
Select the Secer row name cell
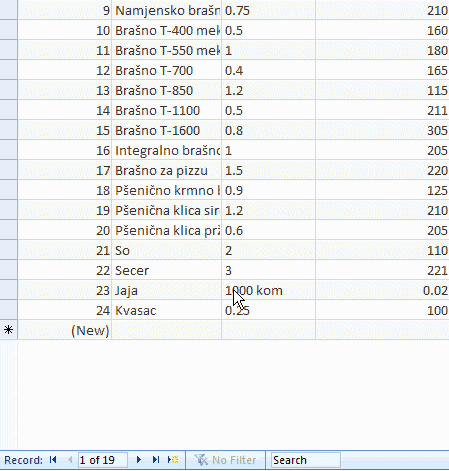(166, 270)
